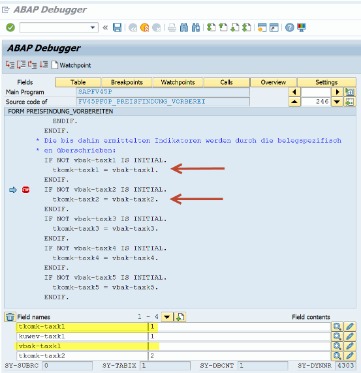The height and width of the screenshot is (373, 361).
Task: Click the Watchpoint create button
Action: point(71,65)
